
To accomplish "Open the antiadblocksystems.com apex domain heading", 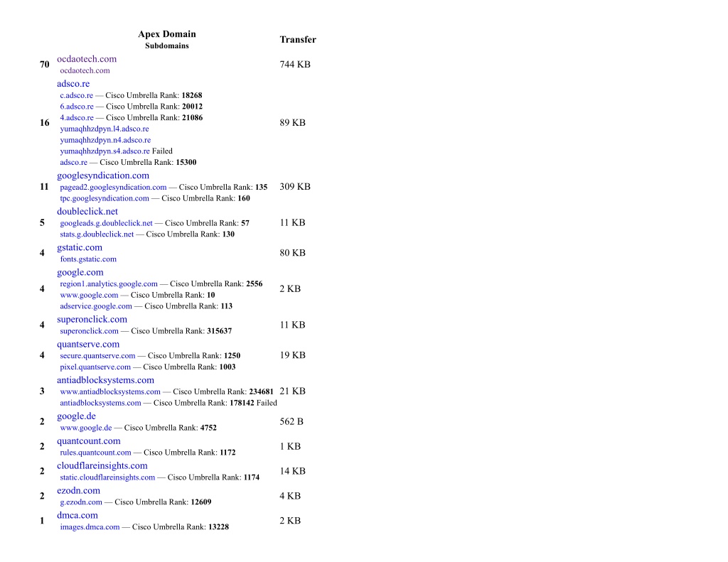I will click(x=105, y=380).
